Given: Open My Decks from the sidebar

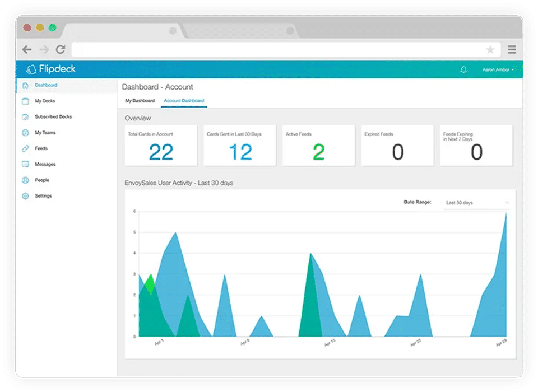Looking at the screenshot, I should [45, 101].
